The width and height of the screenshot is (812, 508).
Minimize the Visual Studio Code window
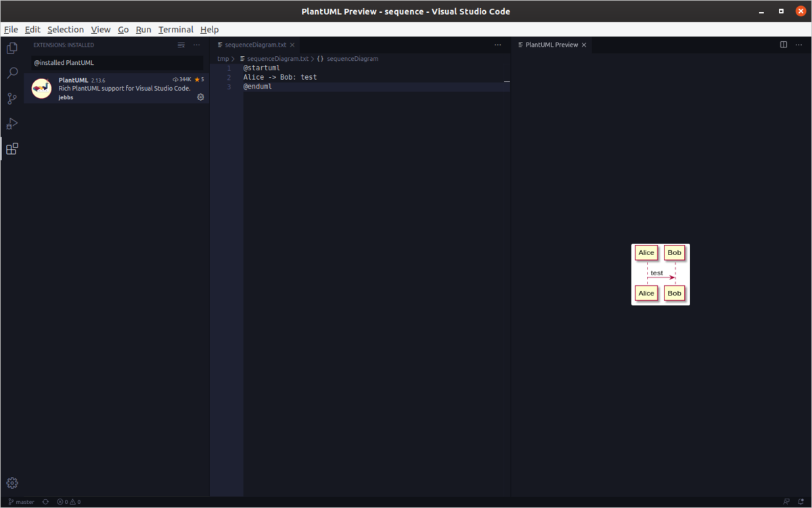point(763,11)
